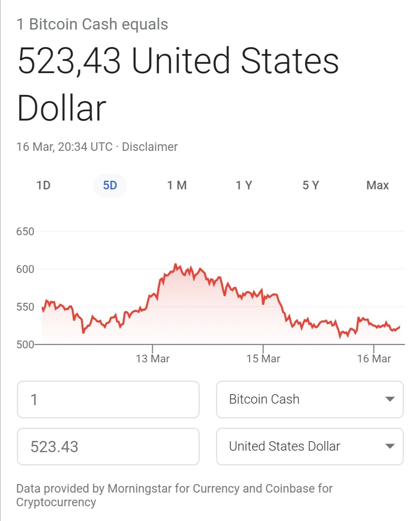Viewport: 420px width, 521px height.
Task: Switch chart to the 1D range
Action: point(44,185)
